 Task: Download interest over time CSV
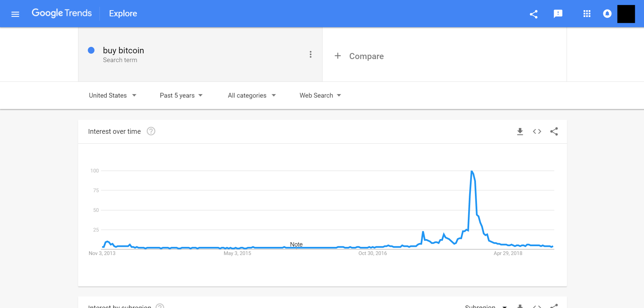tap(520, 131)
